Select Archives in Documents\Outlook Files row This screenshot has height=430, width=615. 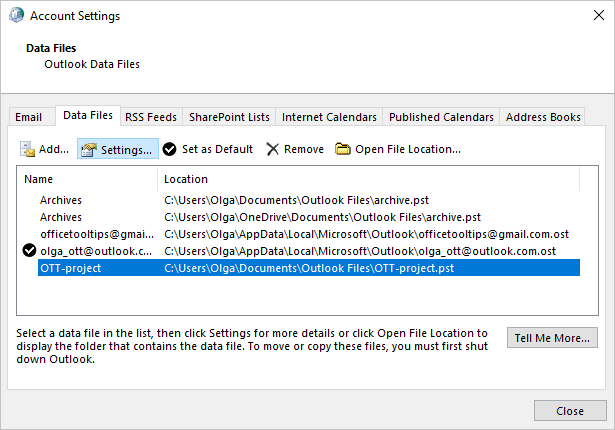[x=309, y=200]
